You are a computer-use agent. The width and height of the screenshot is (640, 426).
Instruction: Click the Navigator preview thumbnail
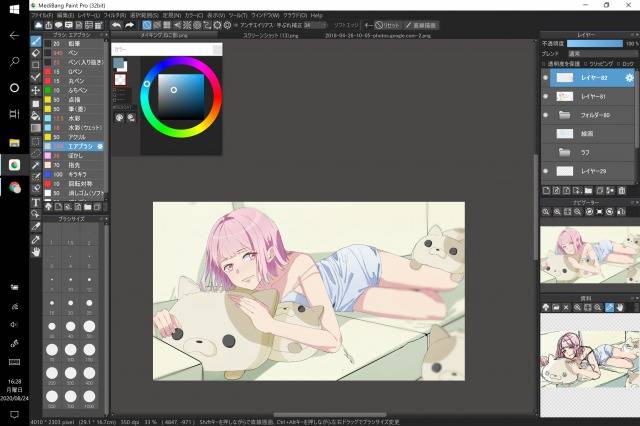pyautogui.click(x=590, y=255)
